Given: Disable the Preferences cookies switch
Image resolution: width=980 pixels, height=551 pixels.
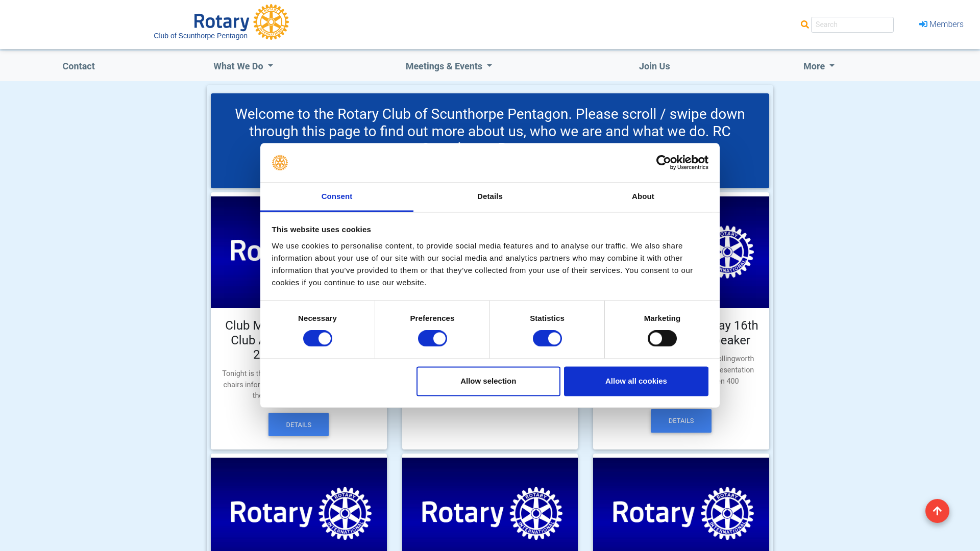Looking at the screenshot, I should point(432,338).
